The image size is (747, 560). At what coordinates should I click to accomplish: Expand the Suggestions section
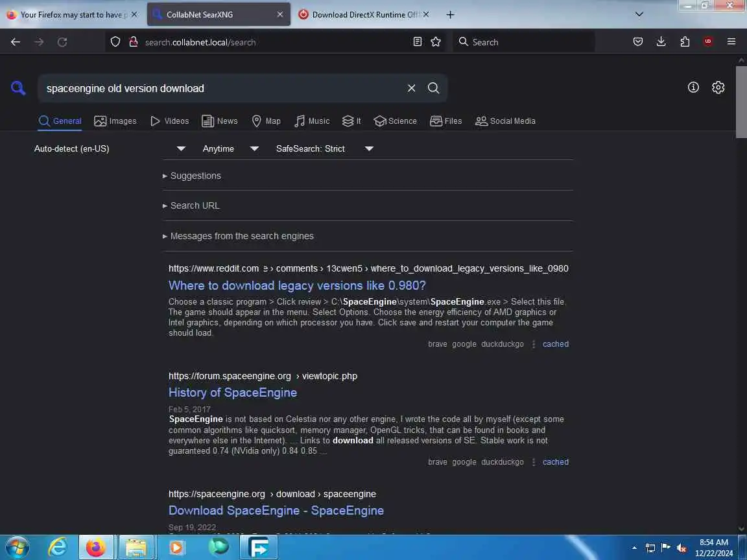point(192,176)
